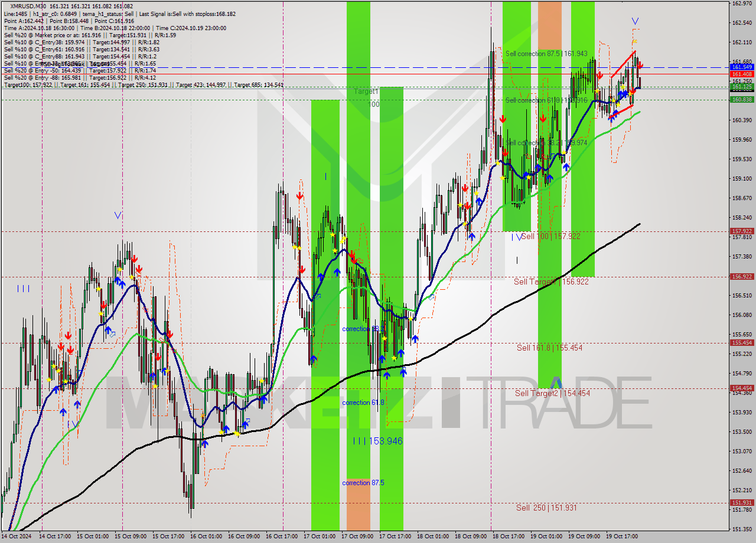Click the '17 Oct 09:00' time label
The image size is (756, 543).
point(357,537)
